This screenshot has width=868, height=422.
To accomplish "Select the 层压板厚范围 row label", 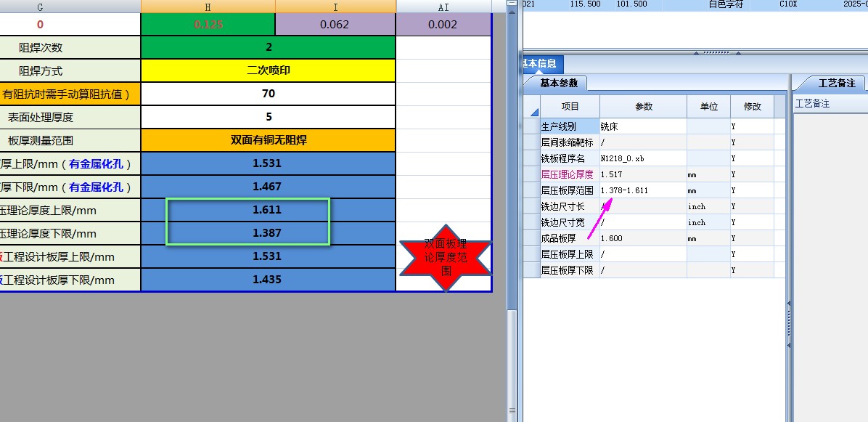I will point(570,190).
